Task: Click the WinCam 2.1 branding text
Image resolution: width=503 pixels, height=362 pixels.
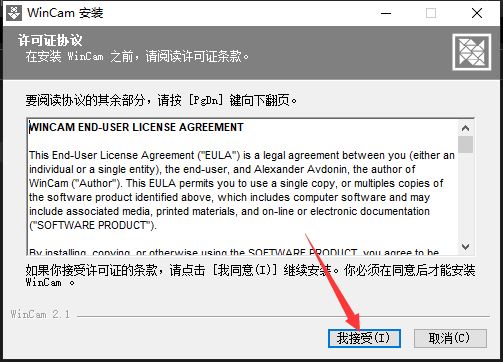Action: 40,314
